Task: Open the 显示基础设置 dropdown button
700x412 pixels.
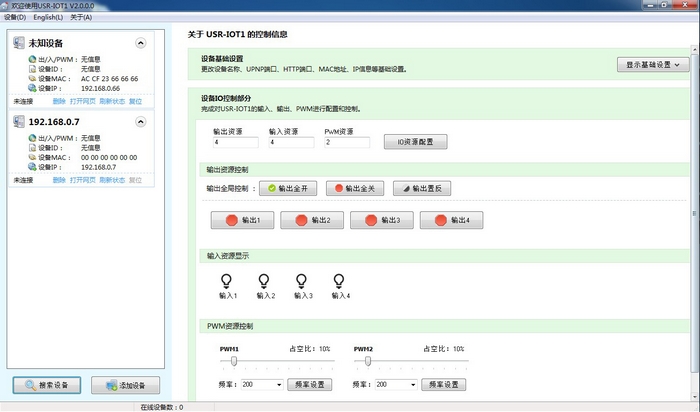Action: (x=653, y=65)
